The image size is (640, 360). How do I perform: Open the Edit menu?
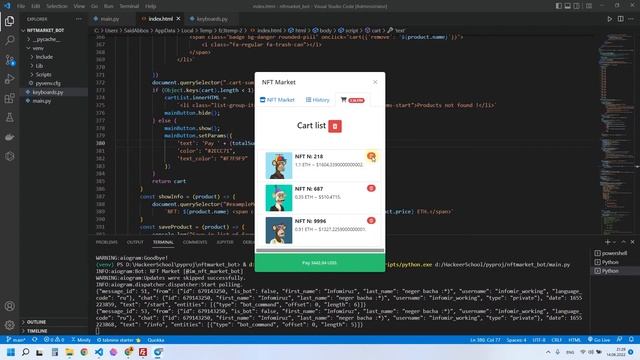(36, 6)
